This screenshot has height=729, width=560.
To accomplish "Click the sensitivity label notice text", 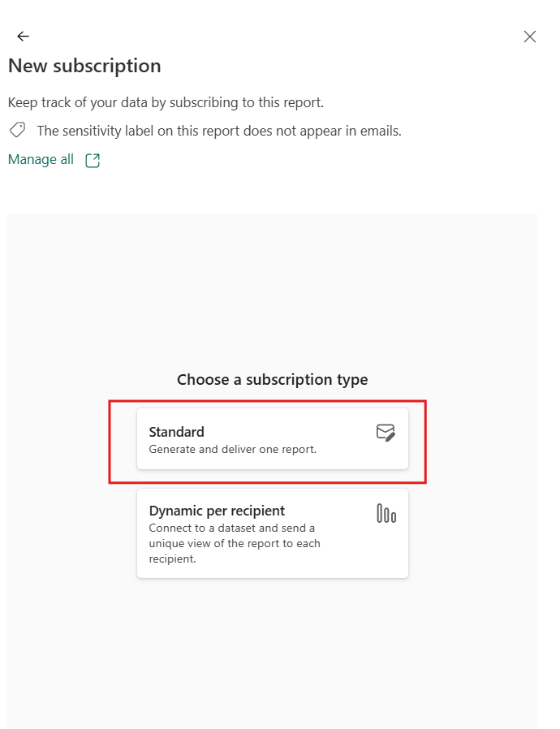I will point(219,132).
